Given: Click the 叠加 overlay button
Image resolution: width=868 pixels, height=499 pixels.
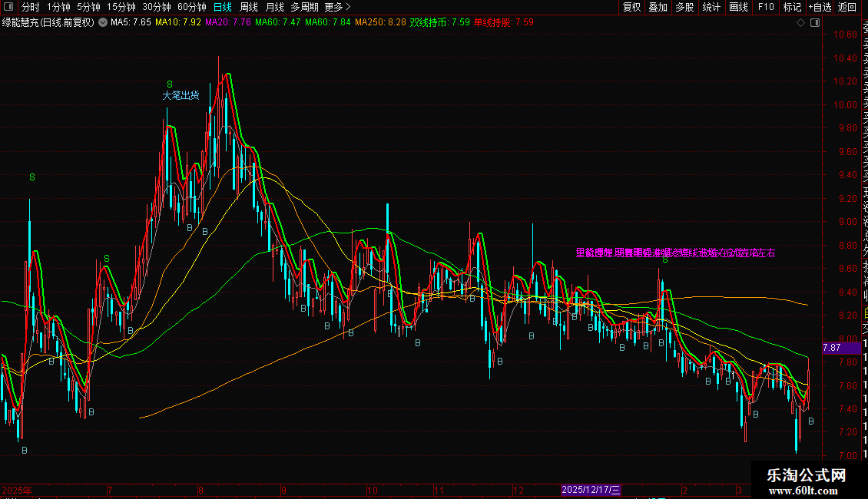Looking at the screenshot, I should [658, 7].
